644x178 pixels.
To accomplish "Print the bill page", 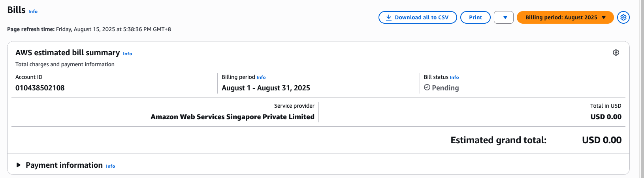I will 475,17.
